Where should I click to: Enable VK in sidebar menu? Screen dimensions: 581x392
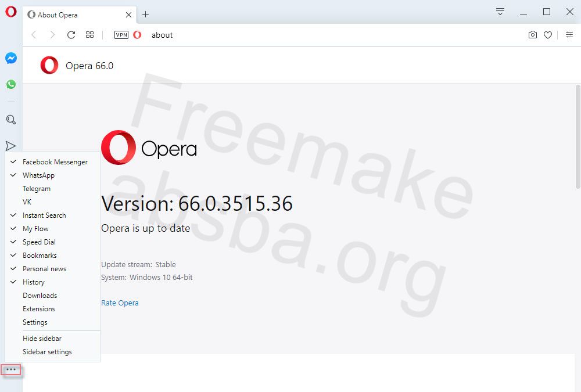pos(52,202)
